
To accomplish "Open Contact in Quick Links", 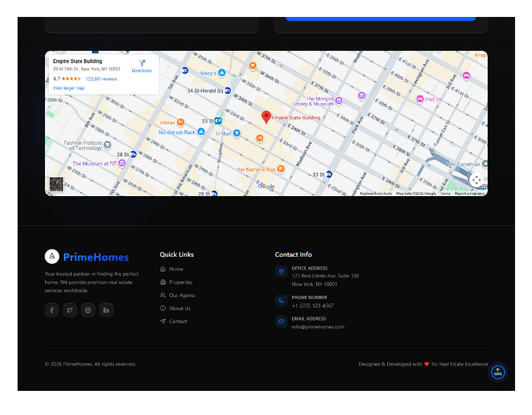I will 173,321.
